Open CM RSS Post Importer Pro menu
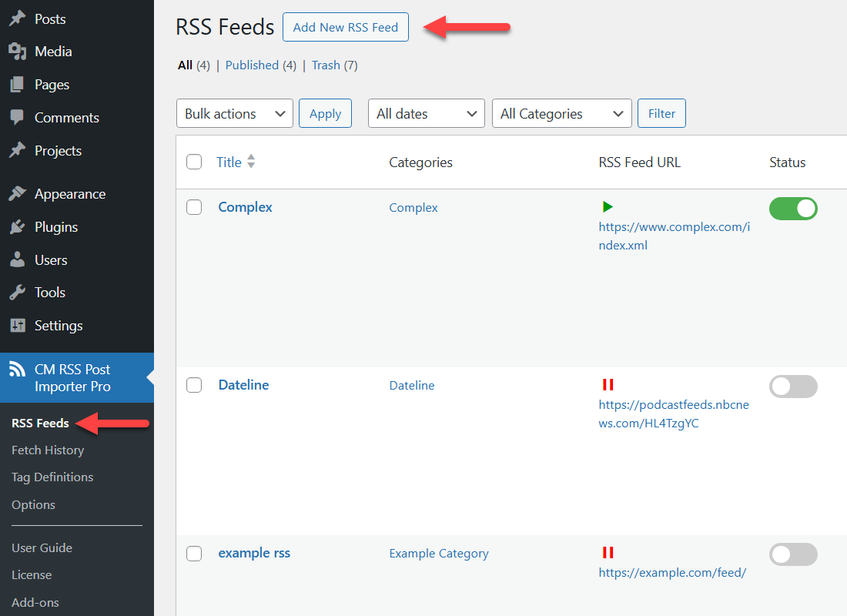847x616 pixels. (x=77, y=378)
